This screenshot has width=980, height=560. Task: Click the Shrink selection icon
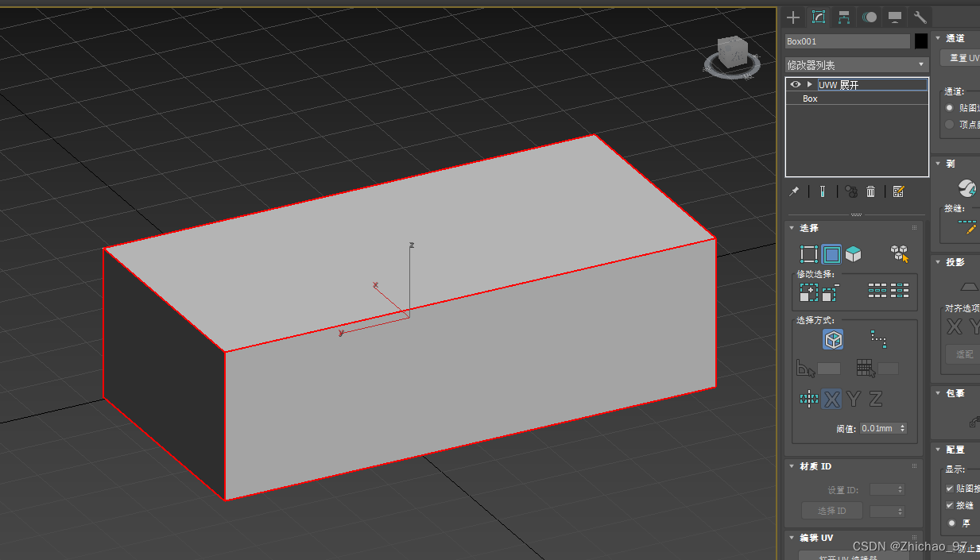831,293
